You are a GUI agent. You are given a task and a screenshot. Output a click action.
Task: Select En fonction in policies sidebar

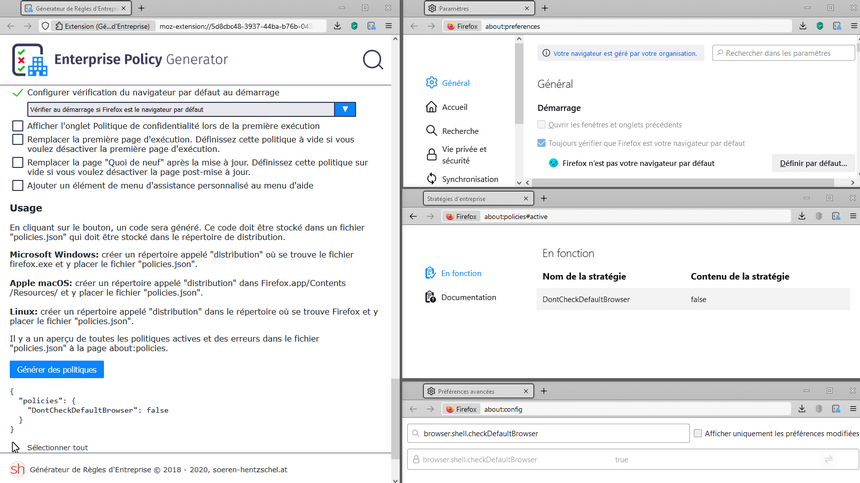[x=453, y=273]
